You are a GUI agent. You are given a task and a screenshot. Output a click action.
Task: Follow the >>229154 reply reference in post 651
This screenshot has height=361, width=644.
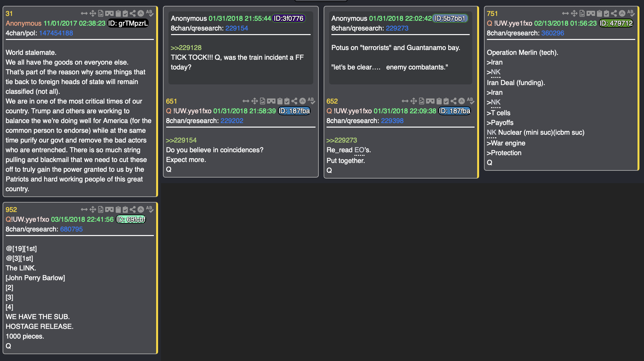[x=181, y=140]
